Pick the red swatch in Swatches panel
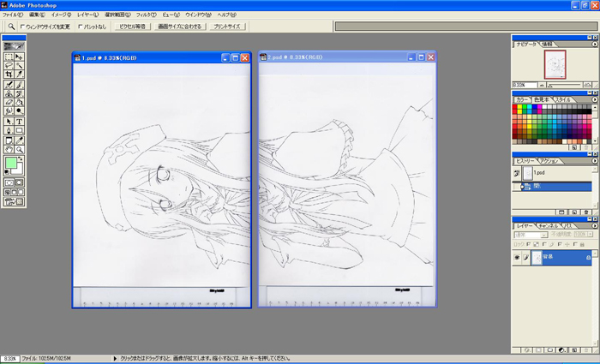The image size is (600, 364). pyautogui.click(x=514, y=107)
